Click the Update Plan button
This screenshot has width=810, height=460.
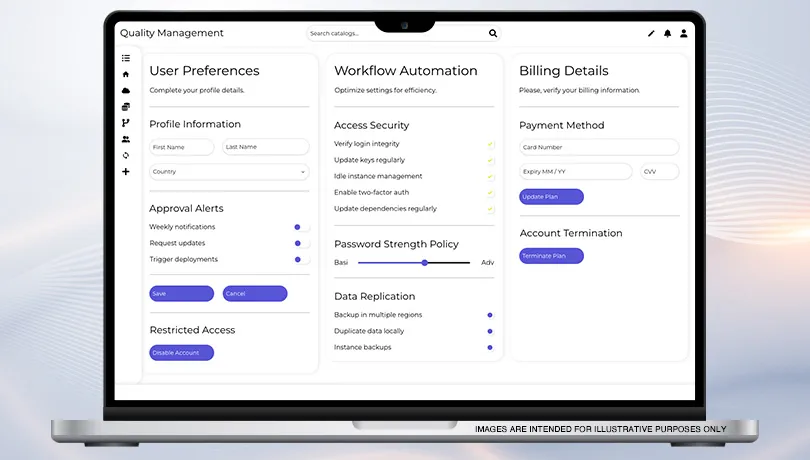point(551,197)
